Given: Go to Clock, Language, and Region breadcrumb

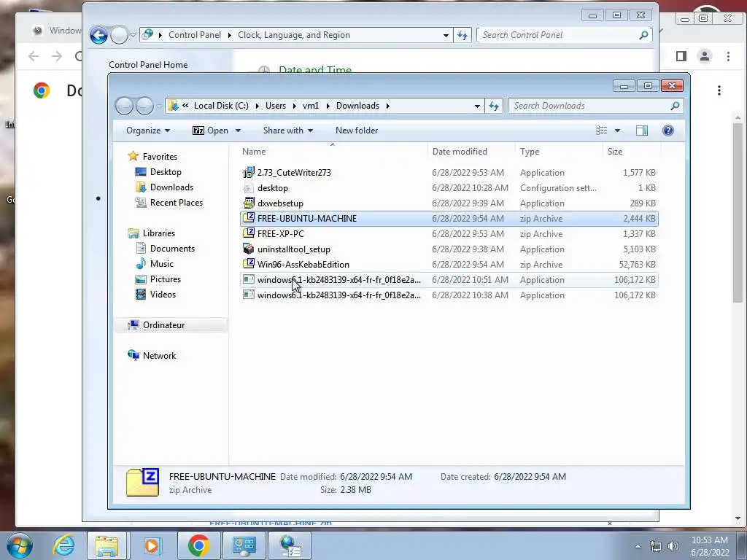Looking at the screenshot, I should [293, 35].
